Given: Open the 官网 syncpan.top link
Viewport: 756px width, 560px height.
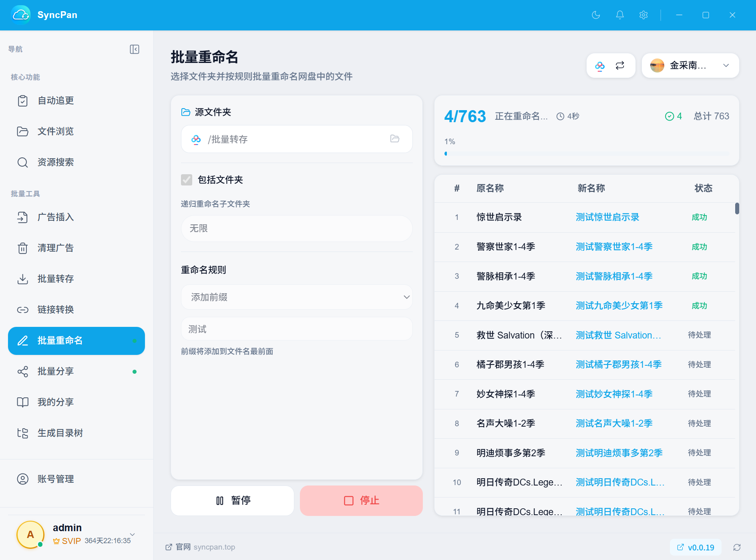Looking at the screenshot, I should (x=200, y=547).
